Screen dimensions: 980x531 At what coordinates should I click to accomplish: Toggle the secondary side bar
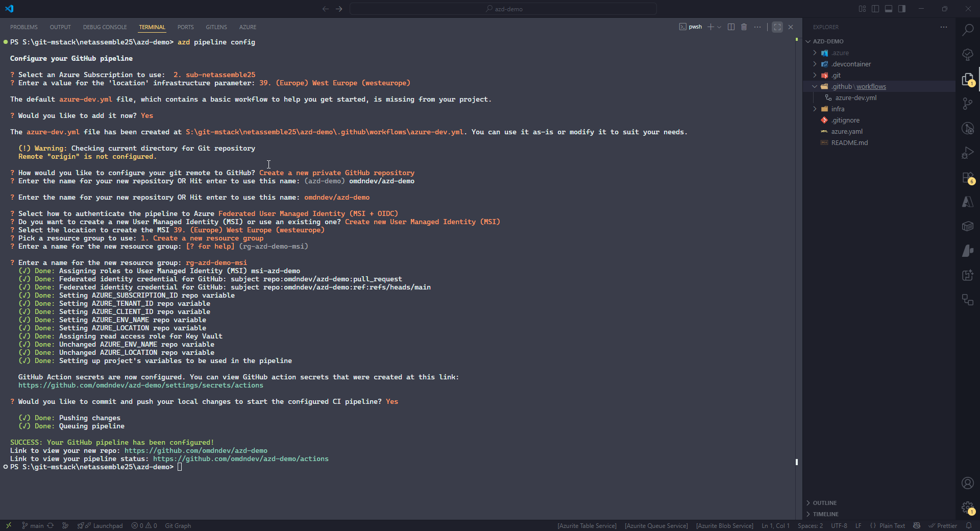(901, 9)
